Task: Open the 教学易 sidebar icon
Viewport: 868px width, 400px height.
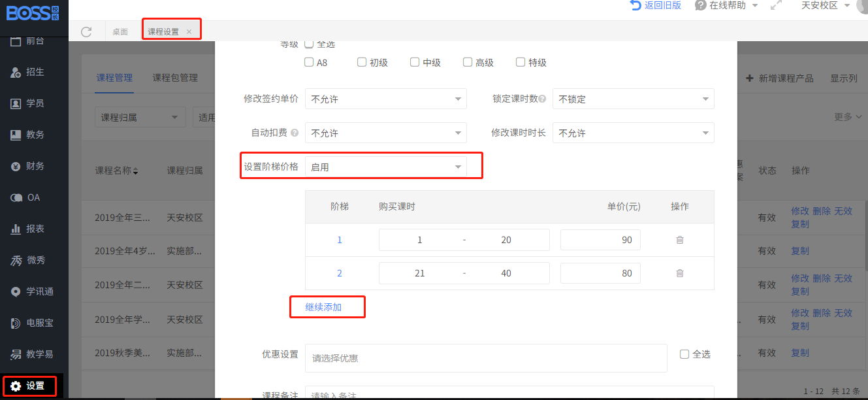Action: (x=16, y=354)
